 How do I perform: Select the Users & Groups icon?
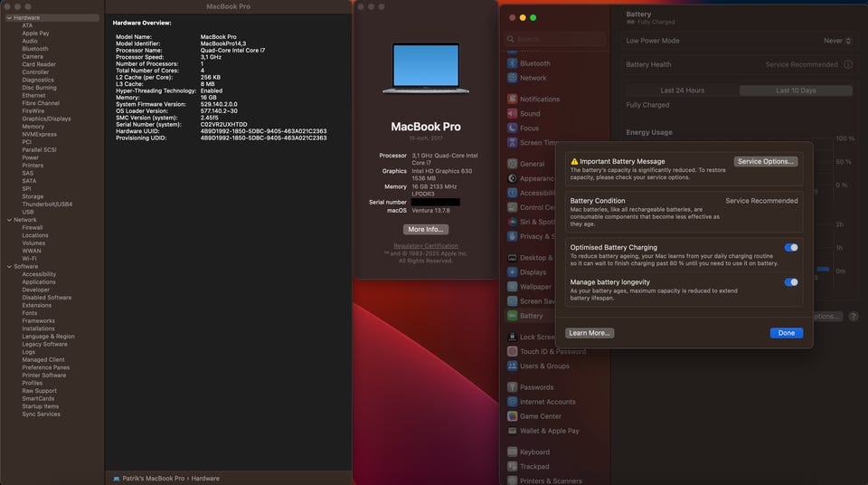pos(512,366)
